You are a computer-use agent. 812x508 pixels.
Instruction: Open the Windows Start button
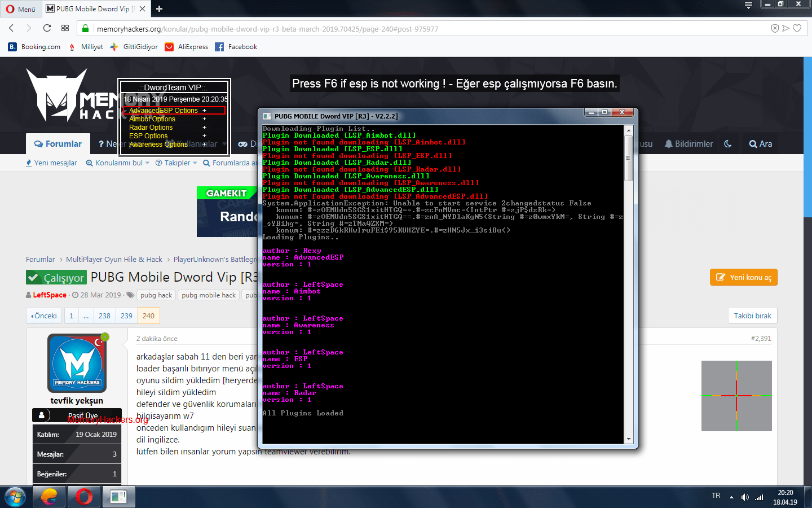pyautogui.click(x=15, y=497)
